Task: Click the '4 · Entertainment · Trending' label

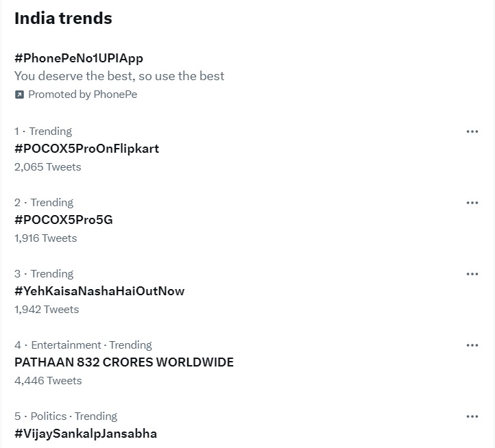Action: click(x=83, y=345)
